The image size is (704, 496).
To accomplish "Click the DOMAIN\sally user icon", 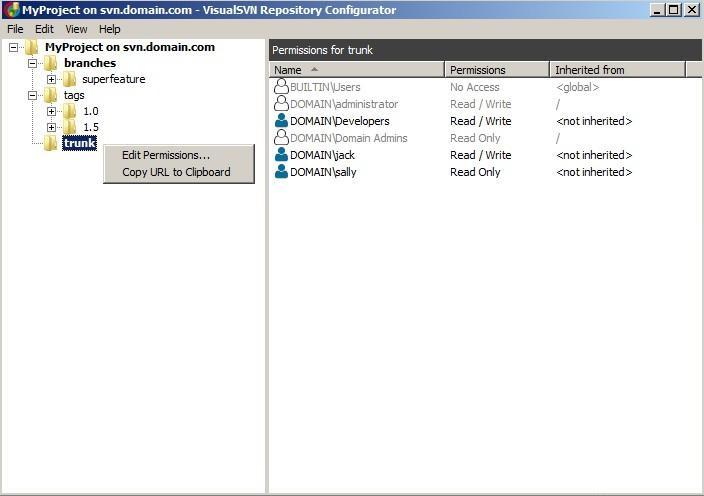I will pos(281,172).
